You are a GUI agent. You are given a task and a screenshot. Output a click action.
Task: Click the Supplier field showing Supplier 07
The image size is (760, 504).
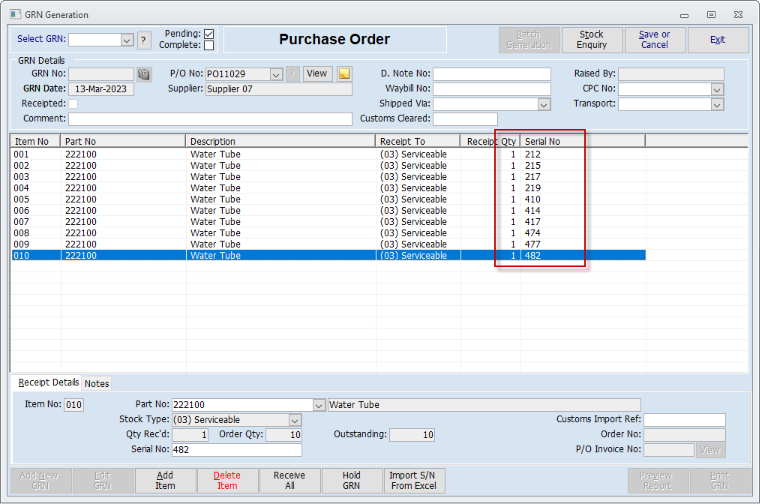[279, 89]
